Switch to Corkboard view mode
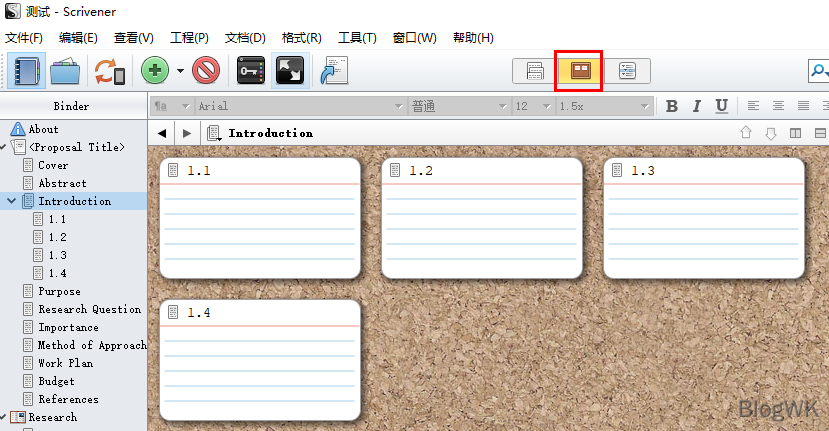The width and height of the screenshot is (829, 431). pos(580,71)
